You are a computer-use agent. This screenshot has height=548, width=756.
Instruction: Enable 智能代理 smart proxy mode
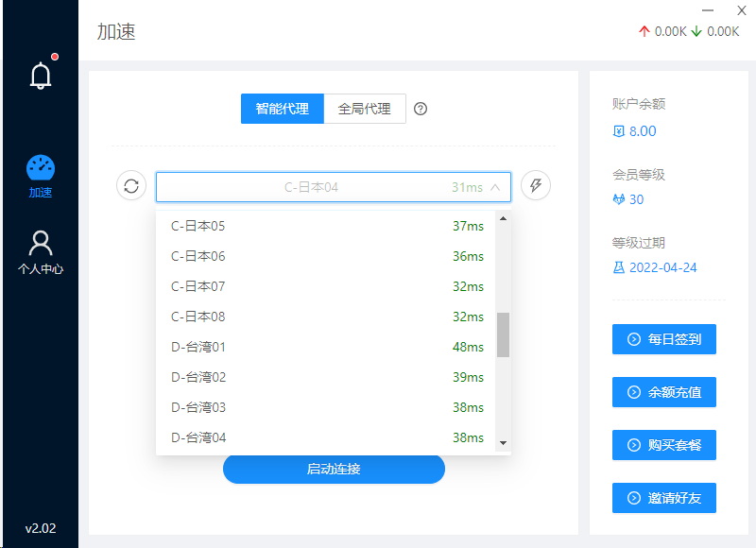click(282, 109)
